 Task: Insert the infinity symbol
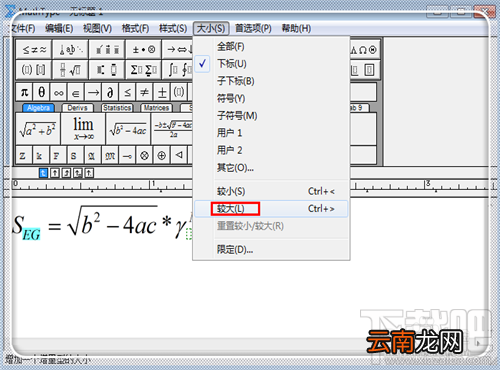pos(59,92)
